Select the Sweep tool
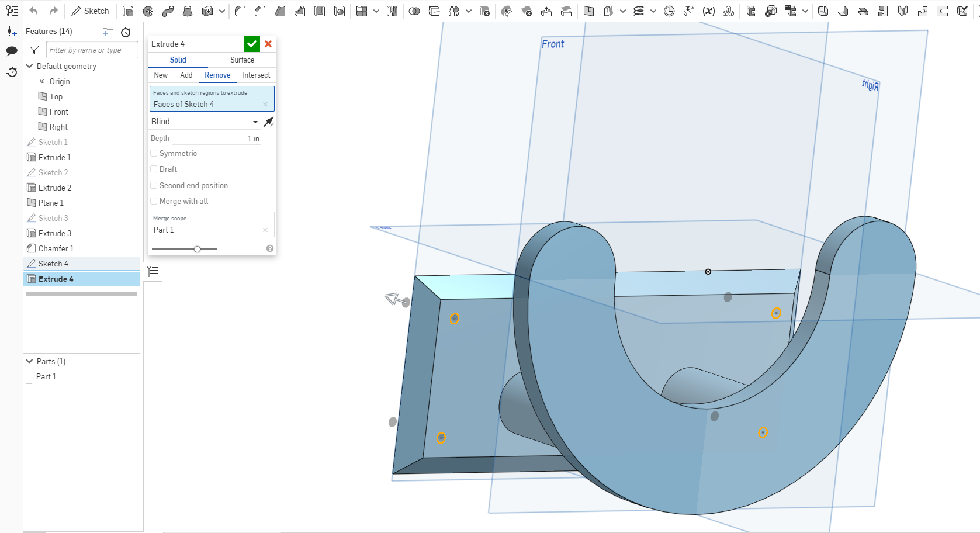Viewport: 980px width, 533px height. 168,11
